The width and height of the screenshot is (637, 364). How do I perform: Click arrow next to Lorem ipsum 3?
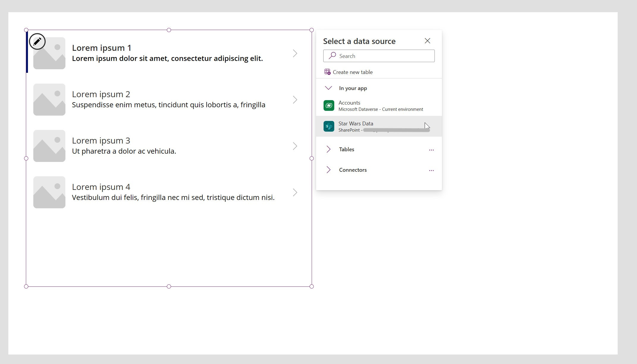coord(295,146)
